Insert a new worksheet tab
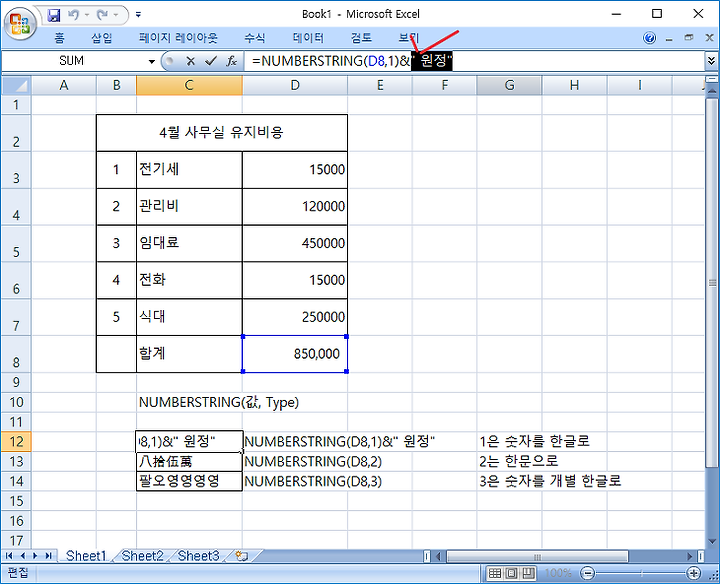720x584 pixels. coord(242,556)
